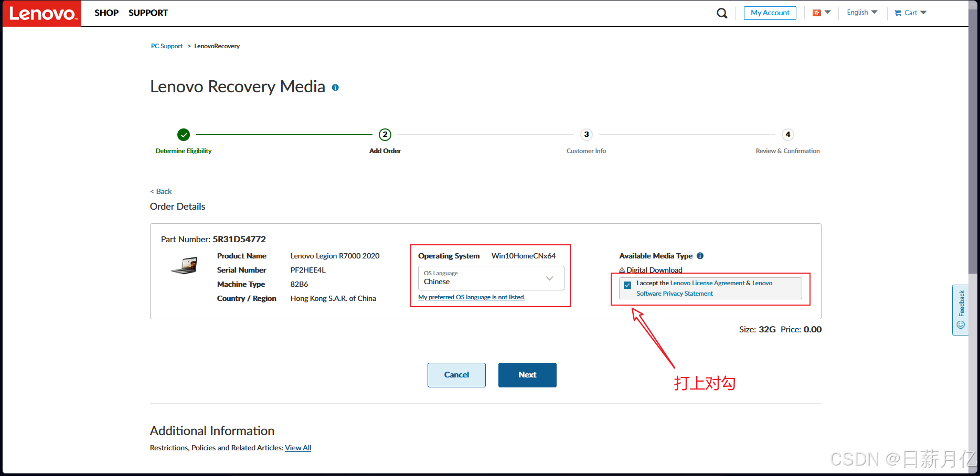Click the Determine Eligibility step label
This screenshot has width=980, height=476.
click(184, 151)
